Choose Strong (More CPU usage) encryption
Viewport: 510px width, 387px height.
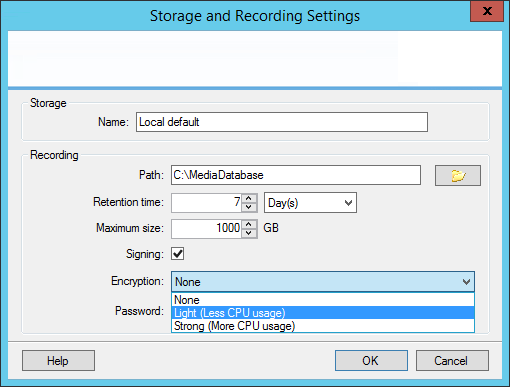tap(323, 326)
